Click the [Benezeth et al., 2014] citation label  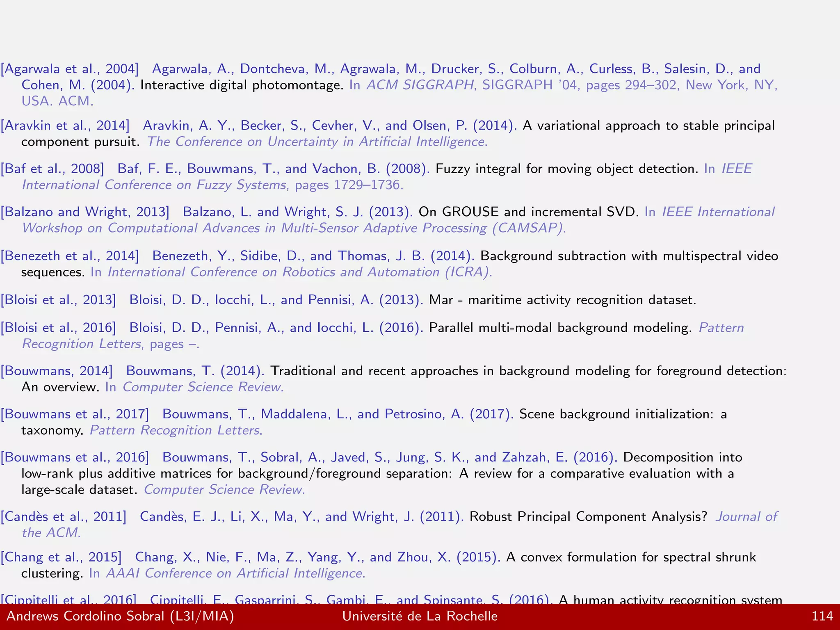point(70,256)
